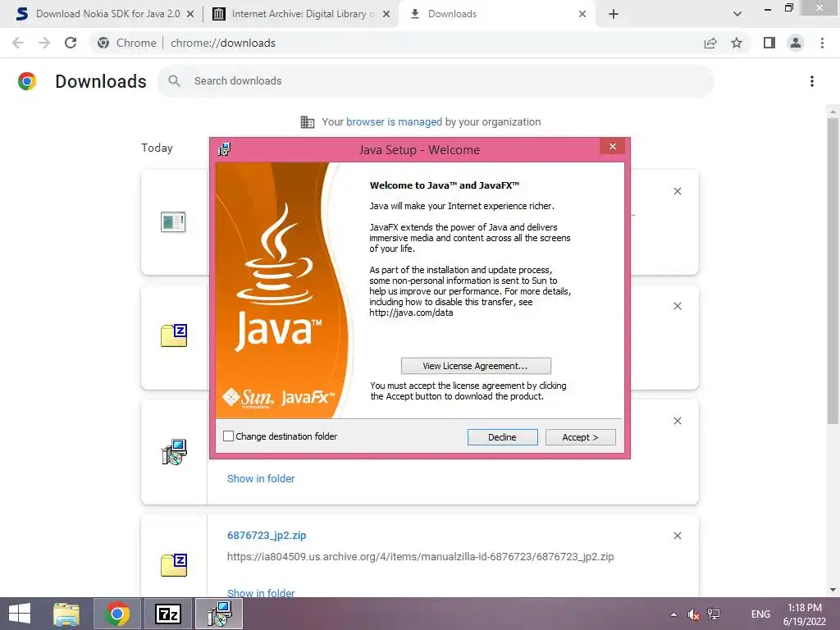Close the Download Nokia SDK tab
Viewport: 840px width, 630px height.
click(190, 14)
